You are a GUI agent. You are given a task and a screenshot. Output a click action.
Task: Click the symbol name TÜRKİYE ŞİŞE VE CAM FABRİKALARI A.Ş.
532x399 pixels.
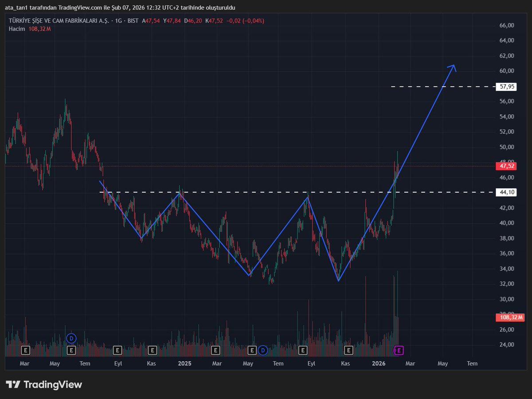click(x=59, y=21)
